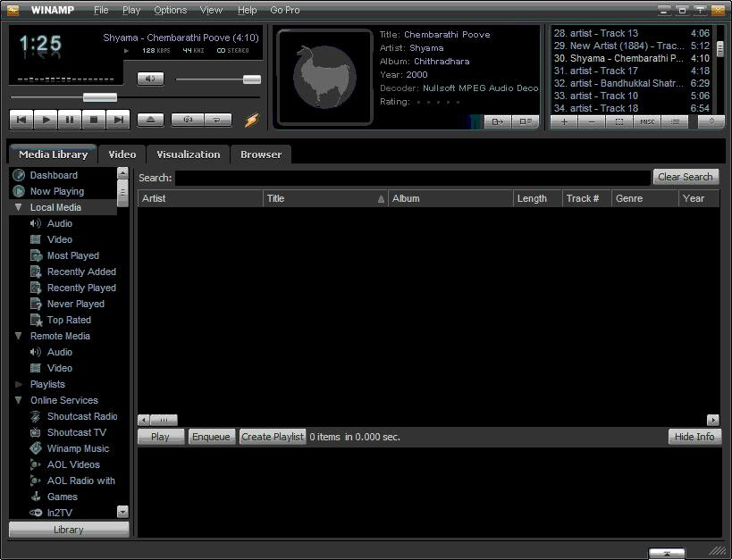The image size is (732, 560).
Task: Open the playlist list management button
Action: pos(675,121)
